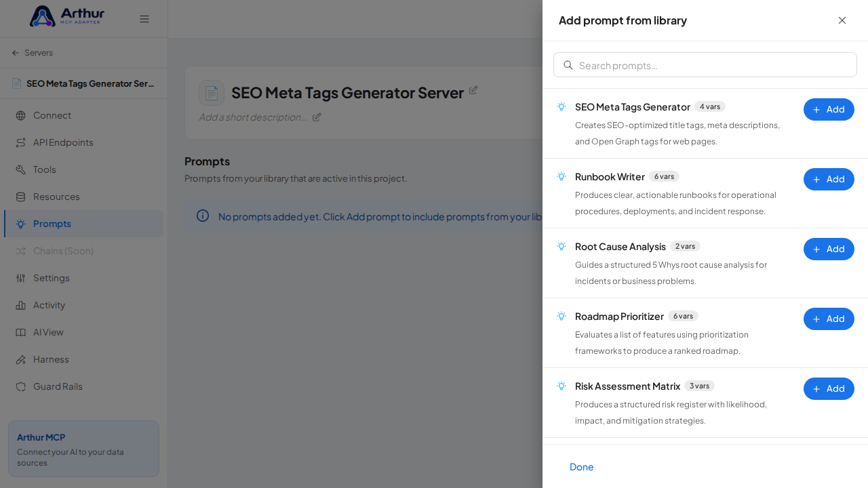Add the Runbook Writer prompt
Viewport: 868px width, 488px height.
pos(829,179)
